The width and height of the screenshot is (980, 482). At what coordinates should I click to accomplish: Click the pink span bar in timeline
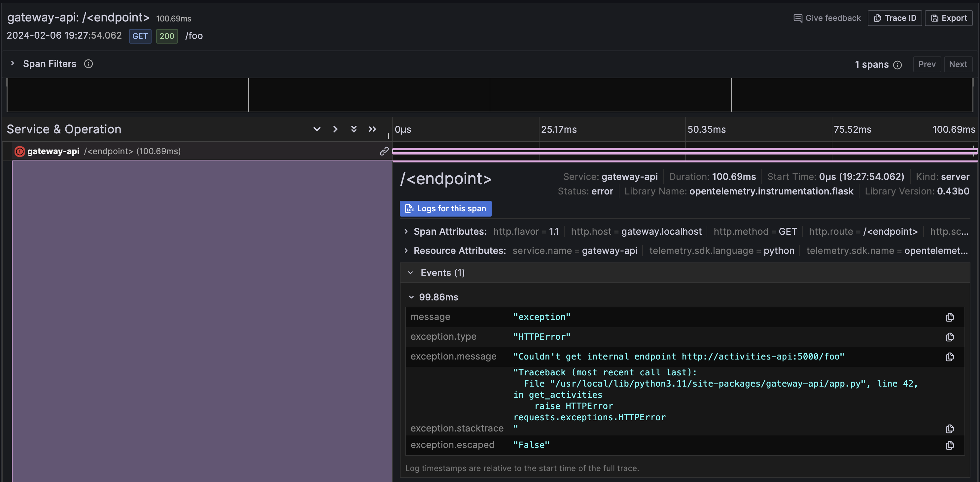click(x=685, y=151)
